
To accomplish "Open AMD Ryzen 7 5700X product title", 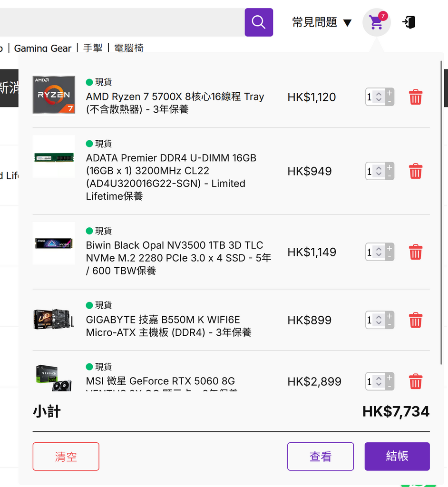I will coord(175,103).
